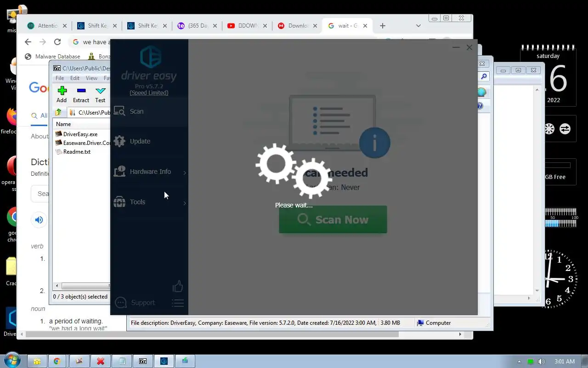Screen dimensions: 588x368
Task: Click the CPU meter gauge gadget
Action: (x=560, y=218)
